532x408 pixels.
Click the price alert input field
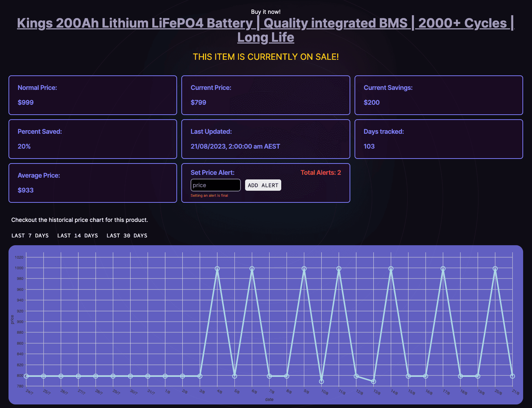[x=215, y=185]
